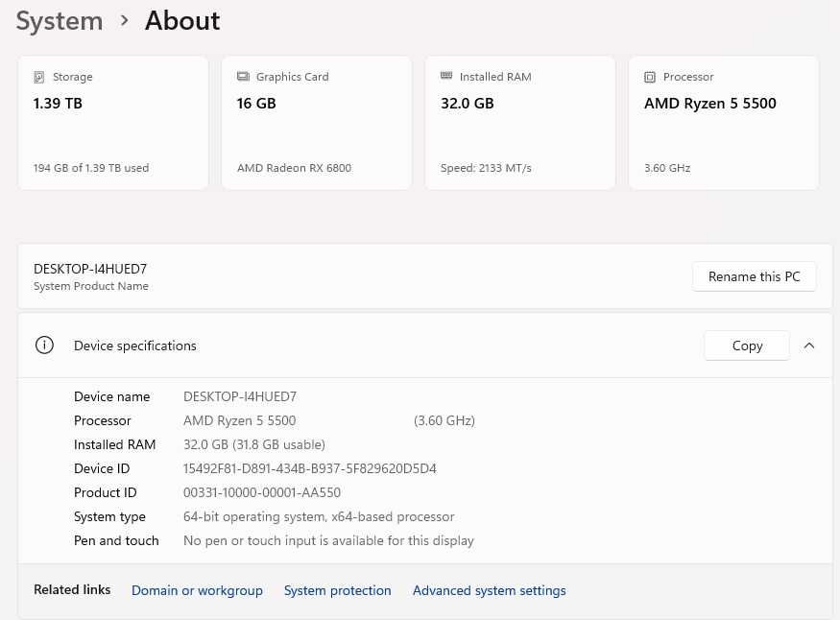
Task: Click the 'Device ID' label
Action: click(x=102, y=468)
